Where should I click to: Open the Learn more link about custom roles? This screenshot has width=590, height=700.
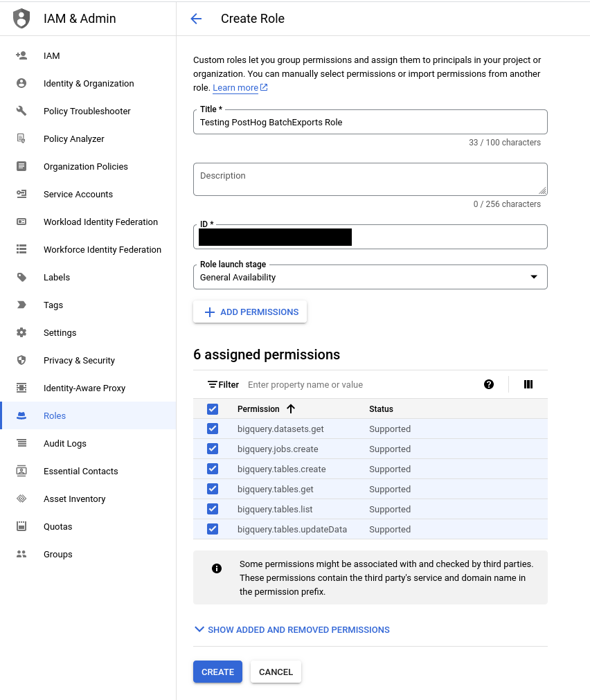click(235, 87)
